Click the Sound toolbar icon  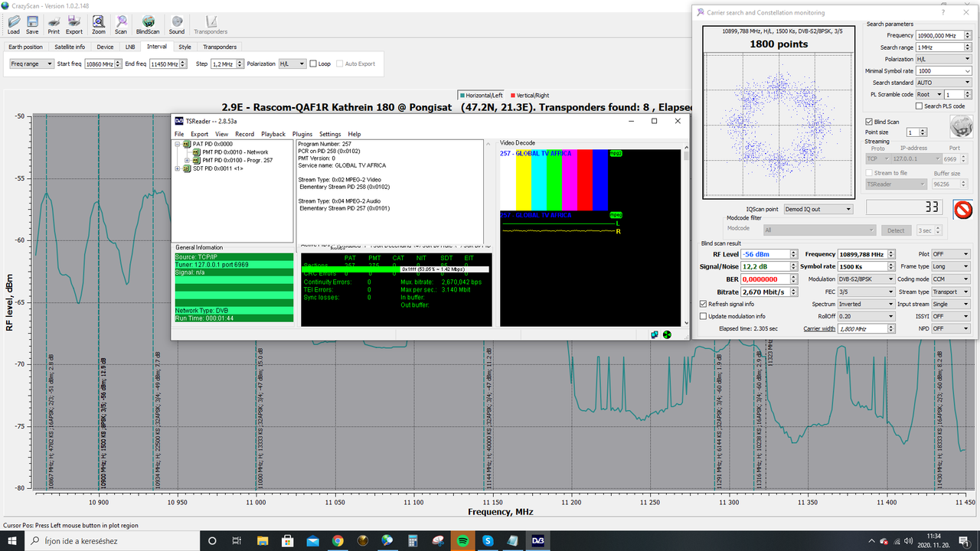(x=177, y=24)
